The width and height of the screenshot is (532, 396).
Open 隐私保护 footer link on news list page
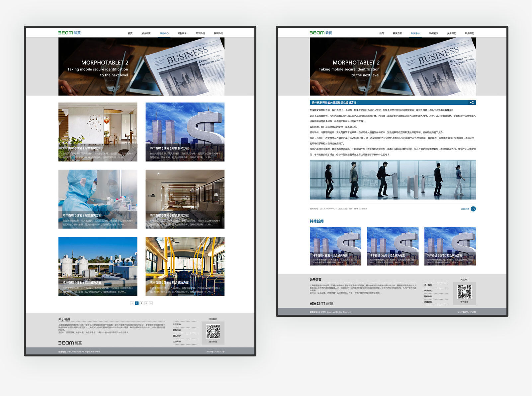[177, 336]
